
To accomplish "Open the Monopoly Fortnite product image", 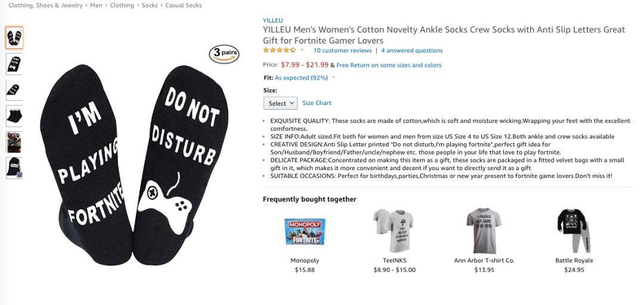I will point(305,232).
